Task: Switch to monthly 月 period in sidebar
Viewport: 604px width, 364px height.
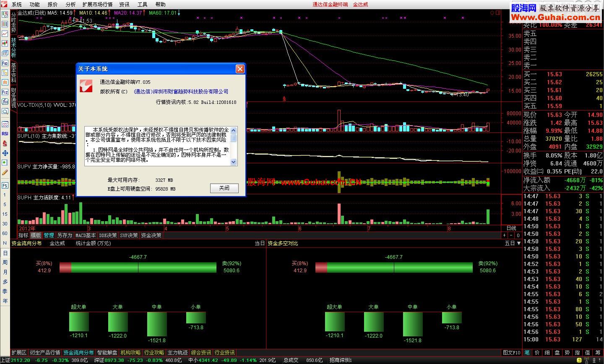Action: coord(5,272)
